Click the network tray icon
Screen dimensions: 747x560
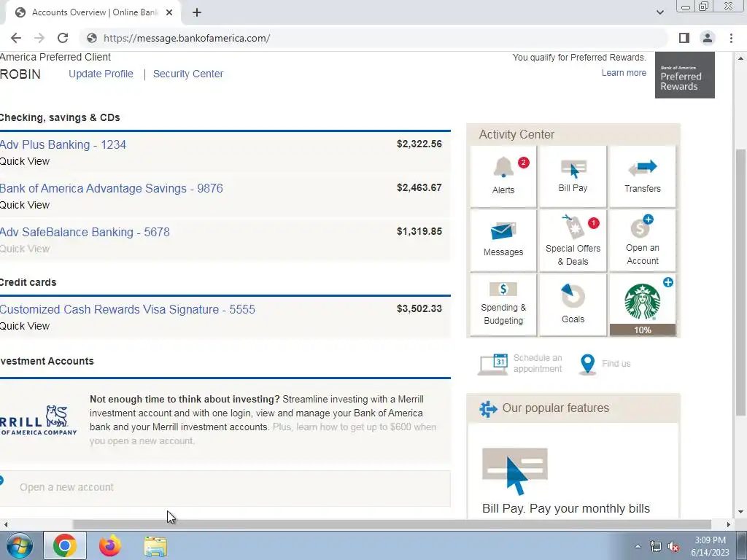(656, 547)
